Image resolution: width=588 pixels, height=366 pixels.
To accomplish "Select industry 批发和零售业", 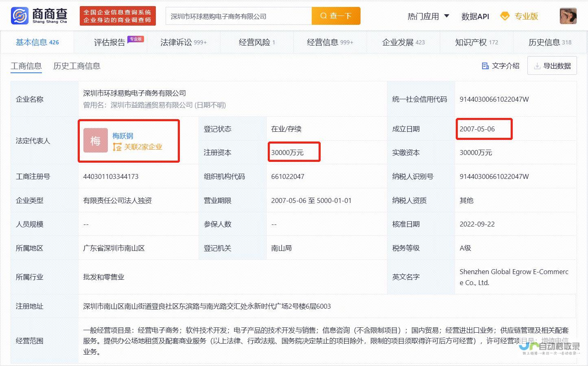I will [104, 277].
